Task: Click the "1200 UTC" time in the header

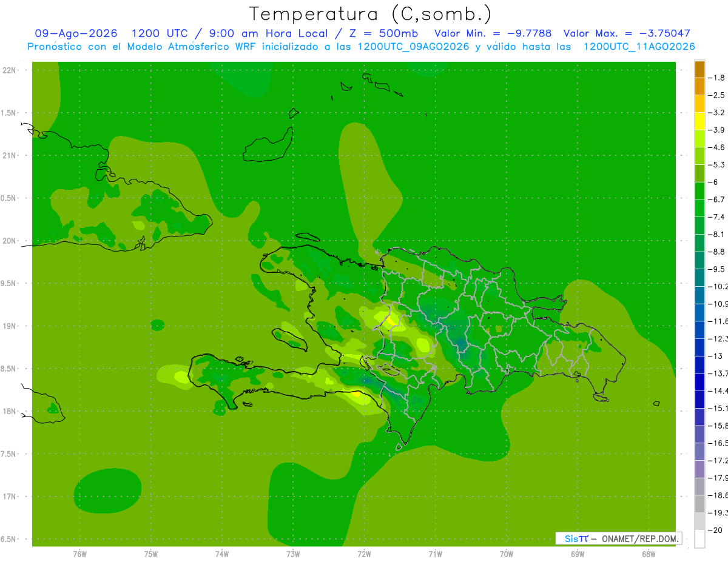Action: click(x=161, y=33)
